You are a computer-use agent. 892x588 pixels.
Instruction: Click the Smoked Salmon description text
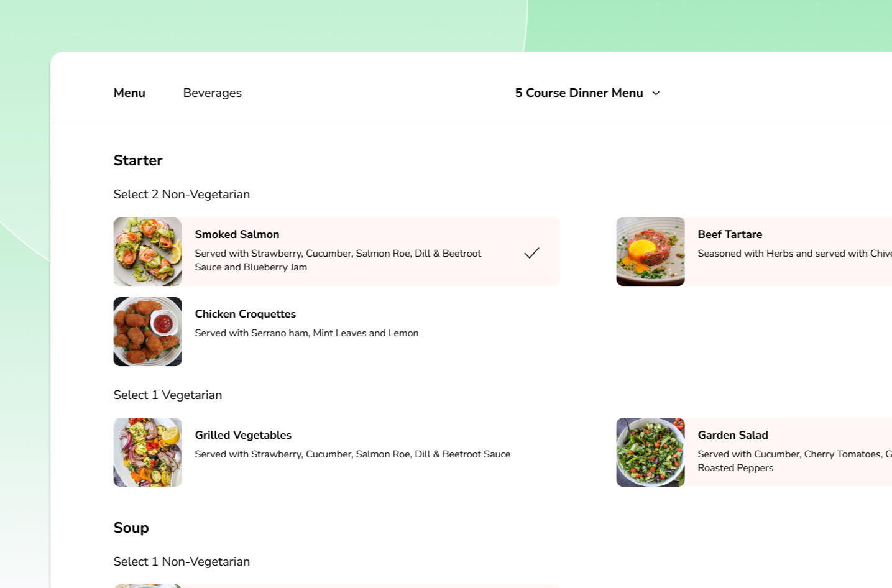click(338, 260)
